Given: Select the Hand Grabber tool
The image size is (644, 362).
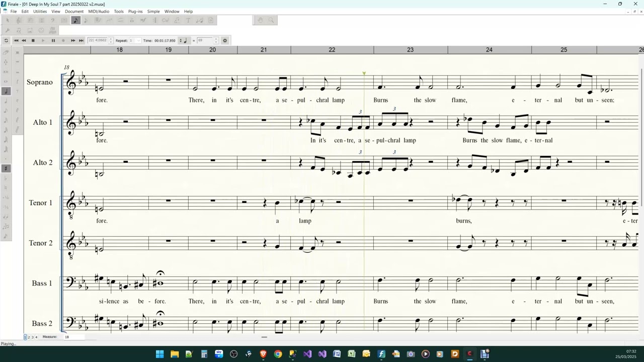Looking at the screenshot, I should coord(260,20).
